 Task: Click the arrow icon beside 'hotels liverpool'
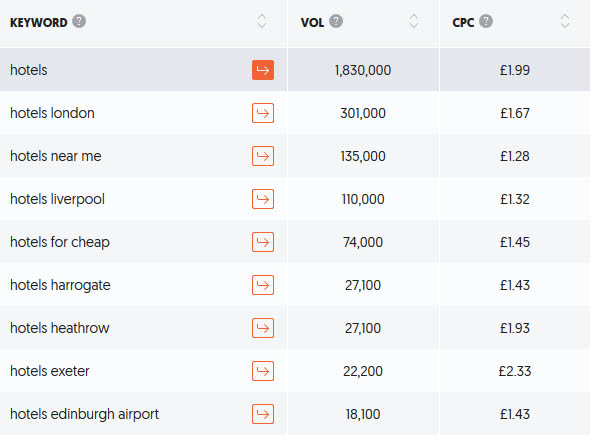(x=263, y=199)
